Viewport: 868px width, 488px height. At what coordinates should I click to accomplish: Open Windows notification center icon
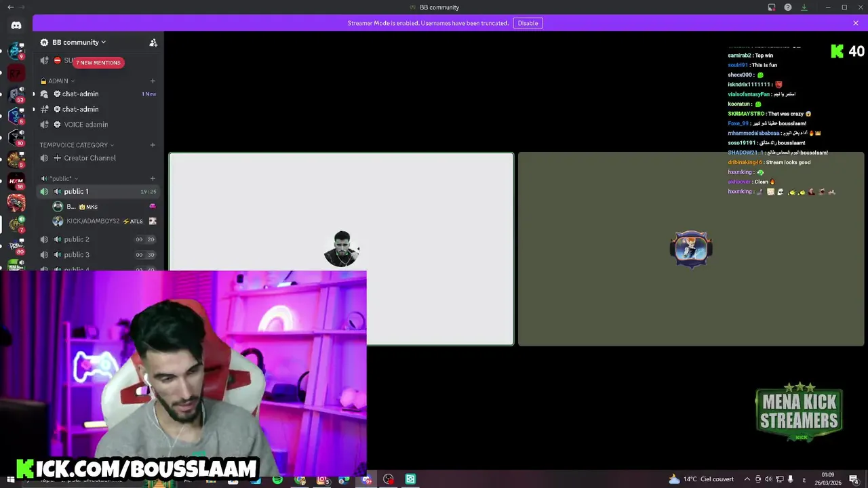pyautogui.click(x=854, y=479)
